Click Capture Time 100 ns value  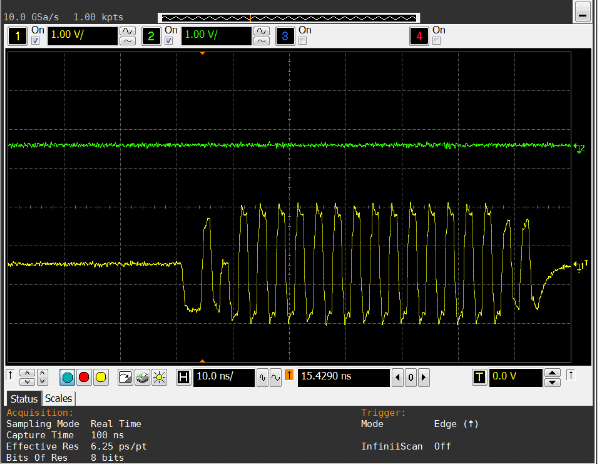[107, 435]
